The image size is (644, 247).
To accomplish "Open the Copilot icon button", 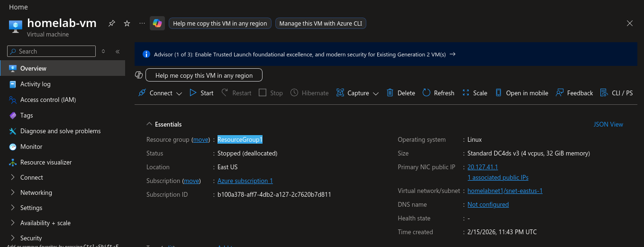I will click(x=157, y=23).
